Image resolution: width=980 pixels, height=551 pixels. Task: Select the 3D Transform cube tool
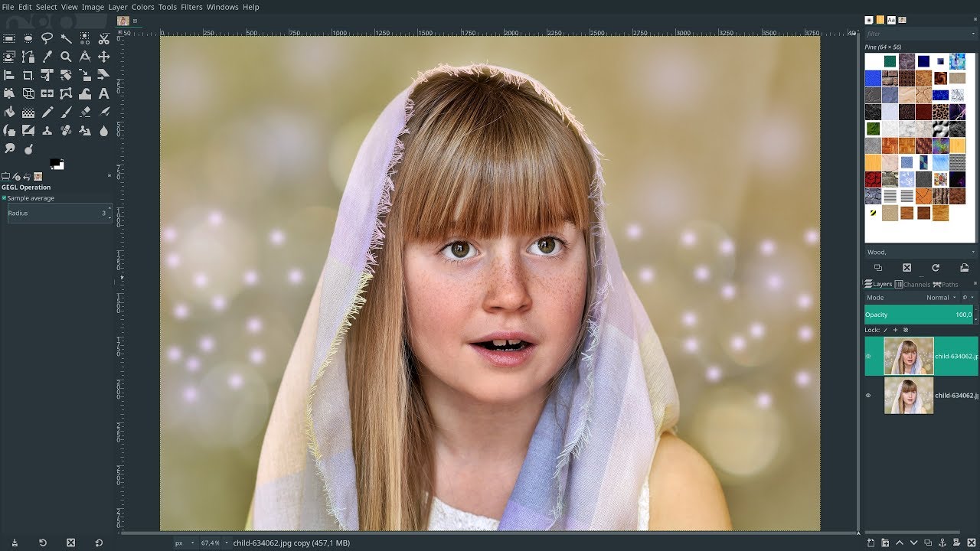pyautogui.click(x=28, y=93)
